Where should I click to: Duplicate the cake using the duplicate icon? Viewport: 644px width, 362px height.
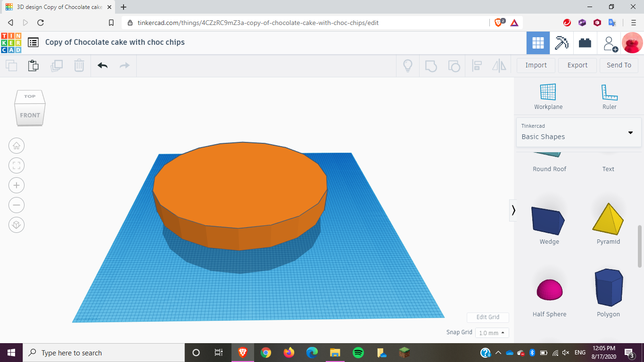click(57, 65)
